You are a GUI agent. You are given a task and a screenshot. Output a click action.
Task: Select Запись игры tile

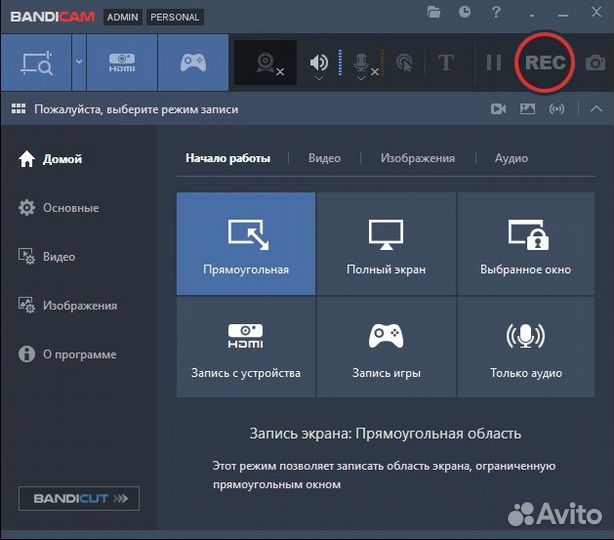pos(386,347)
